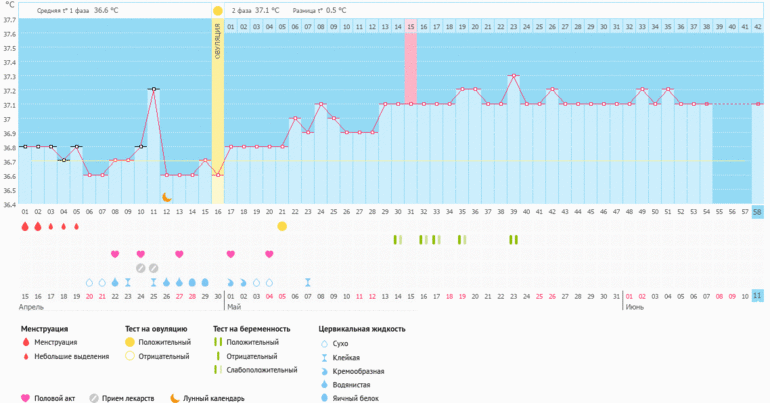Select the intercourse heart on cycle day 20
This screenshot has width=770, height=403.
tap(269, 254)
